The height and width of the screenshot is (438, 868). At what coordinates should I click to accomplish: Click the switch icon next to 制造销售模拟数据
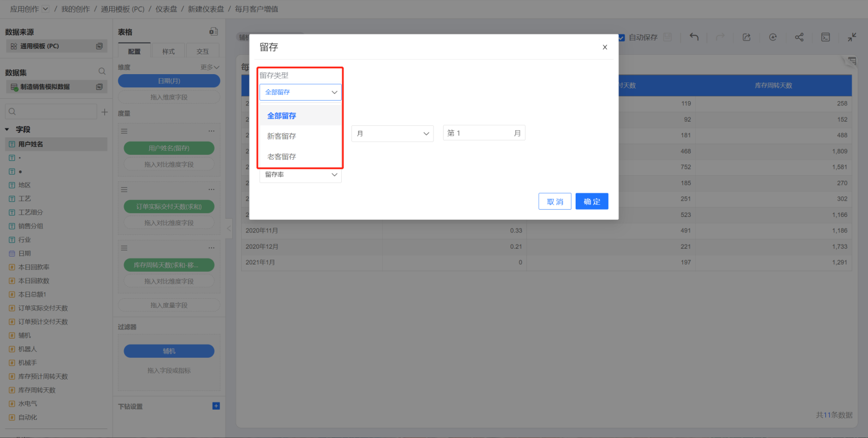click(99, 87)
